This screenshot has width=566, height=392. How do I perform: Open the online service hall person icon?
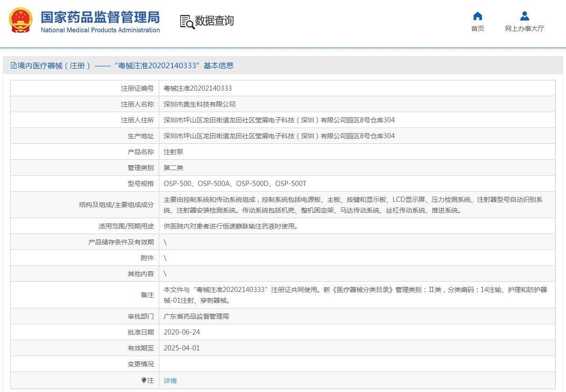(524, 16)
